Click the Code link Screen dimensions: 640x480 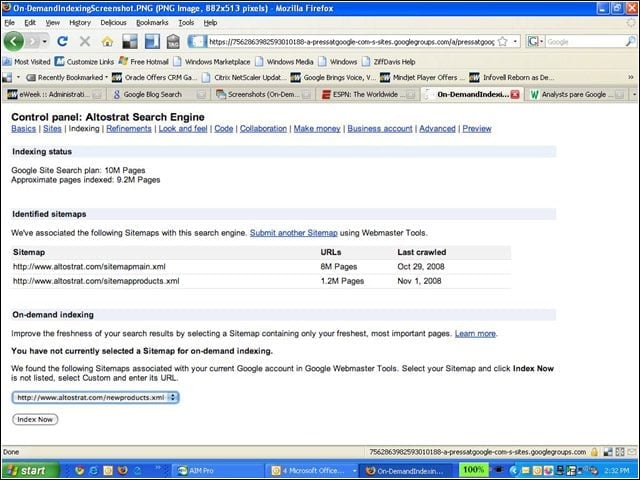tap(224, 129)
